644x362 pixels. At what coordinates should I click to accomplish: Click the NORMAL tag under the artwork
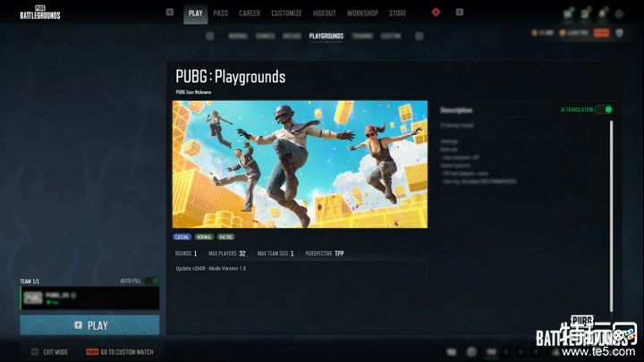(x=204, y=237)
